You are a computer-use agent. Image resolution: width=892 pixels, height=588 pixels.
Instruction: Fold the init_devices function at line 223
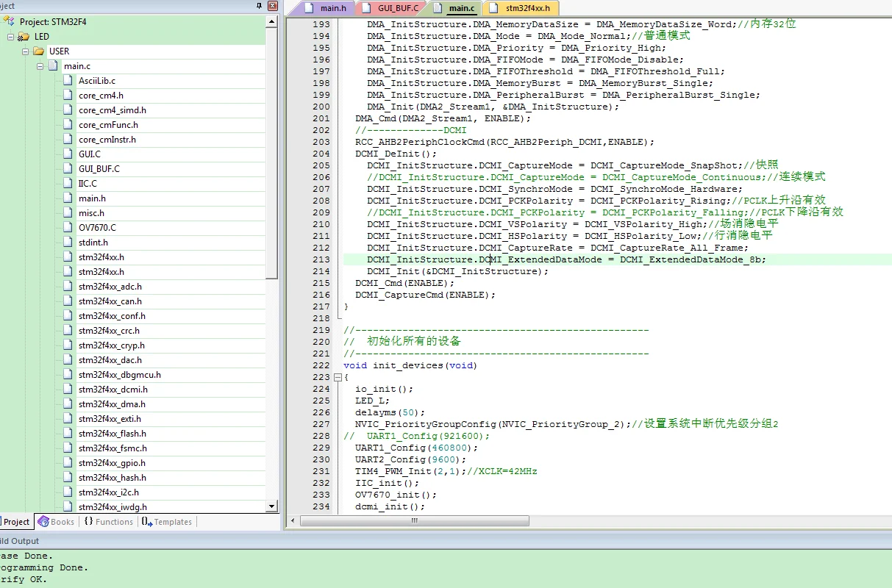[x=337, y=377]
